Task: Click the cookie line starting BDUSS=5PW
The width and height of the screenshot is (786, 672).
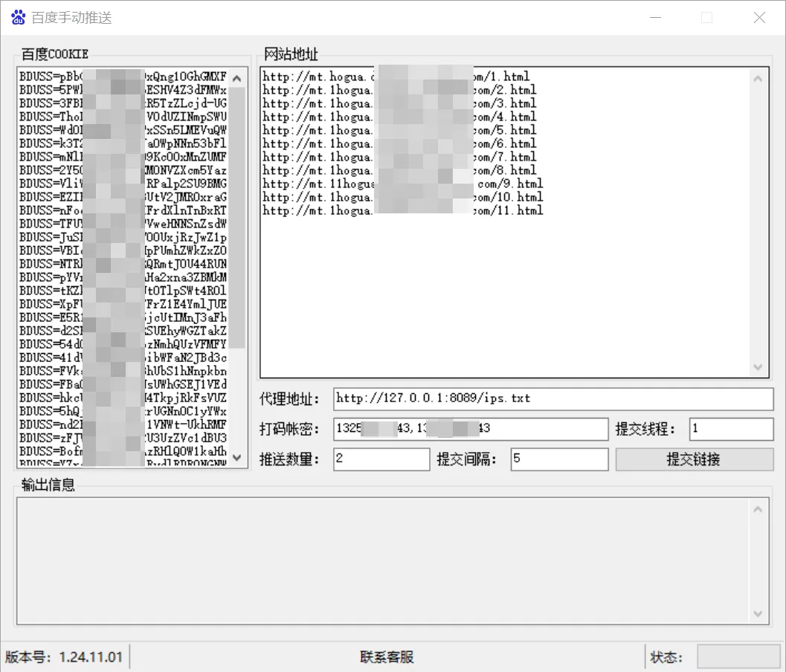Action: 123,90
